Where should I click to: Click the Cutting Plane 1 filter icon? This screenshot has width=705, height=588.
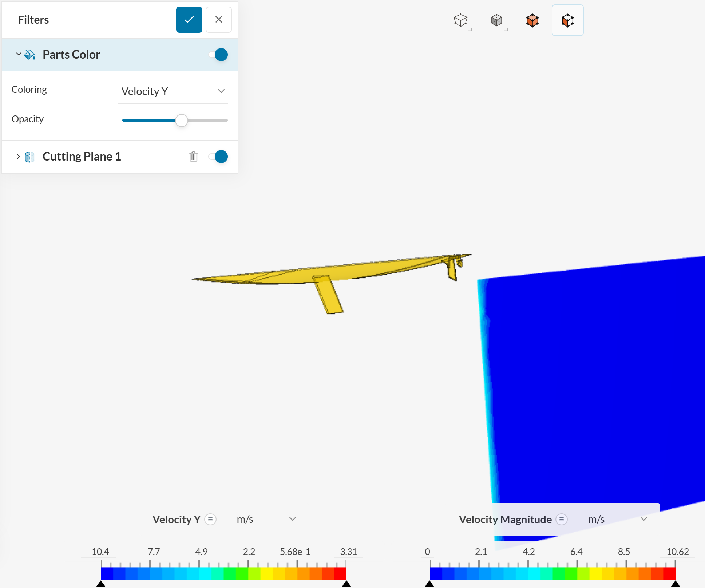pyautogui.click(x=29, y=157)
